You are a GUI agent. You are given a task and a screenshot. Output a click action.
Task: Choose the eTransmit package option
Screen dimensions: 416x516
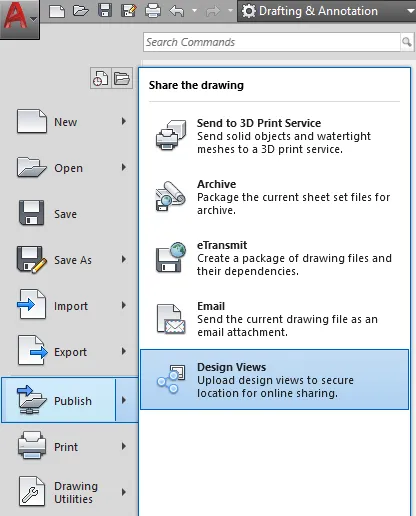click(274, 258)
